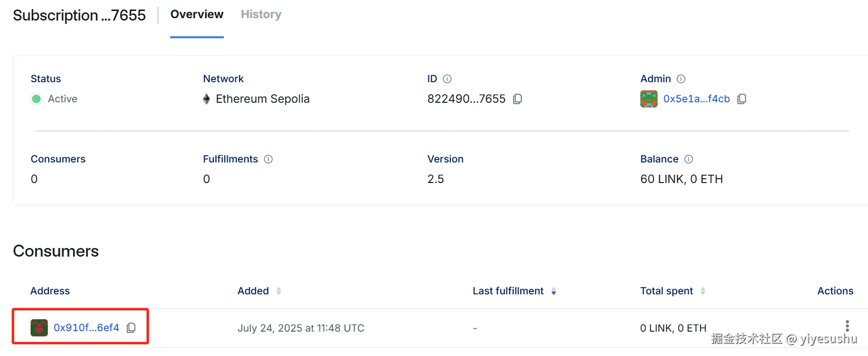Copy the subscription ID 822490...7655
Image resolution: width=868 pixels, height=356 pixels.
click(517, 99)
